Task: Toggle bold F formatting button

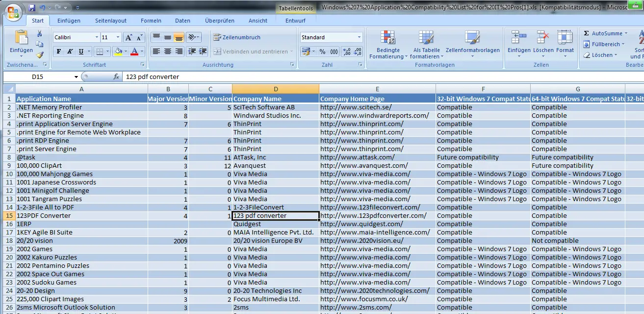Action: click(x=59, y=52)
